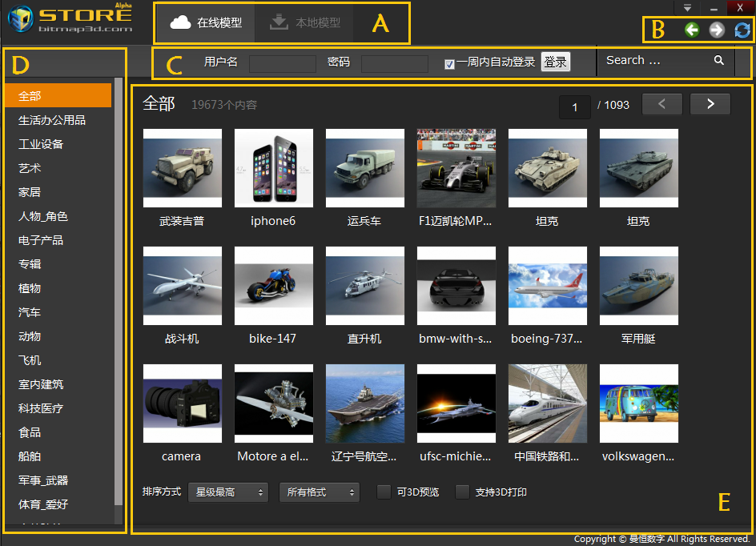
Task: Open the 武装吉普 model thumbnail
Action: point(183,168)
